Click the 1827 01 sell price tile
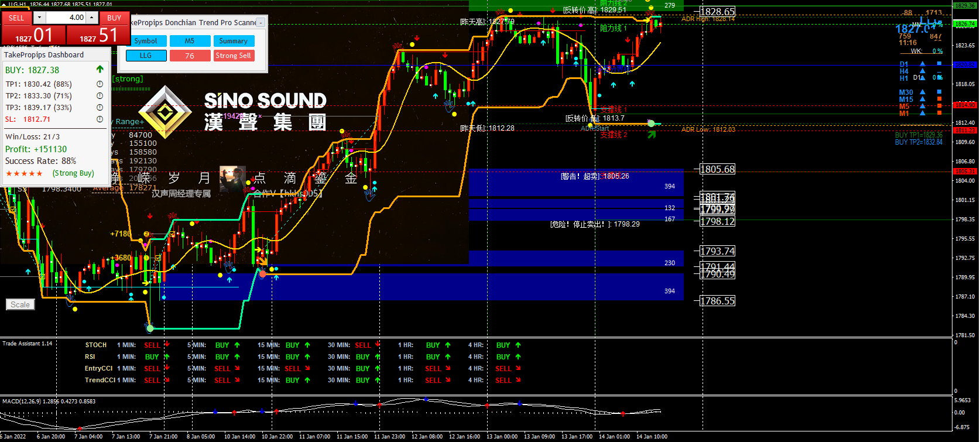The height and width of the screenshot is (442, 980). tap(33, 35)
